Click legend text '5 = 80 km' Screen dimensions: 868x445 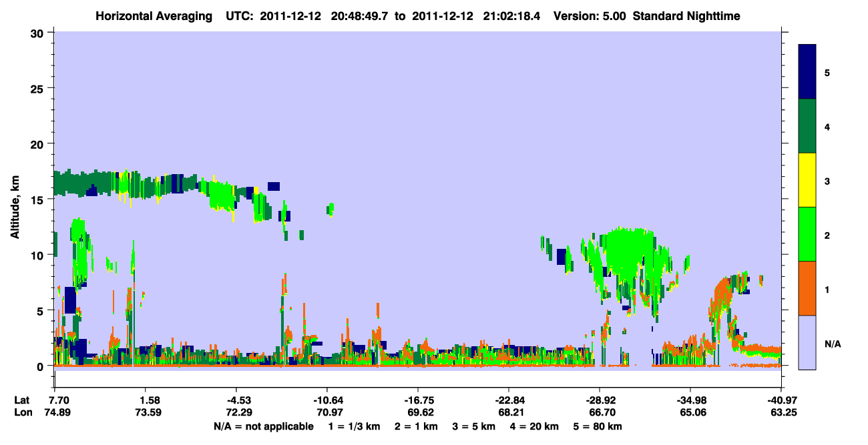click(x=598, y=426)
